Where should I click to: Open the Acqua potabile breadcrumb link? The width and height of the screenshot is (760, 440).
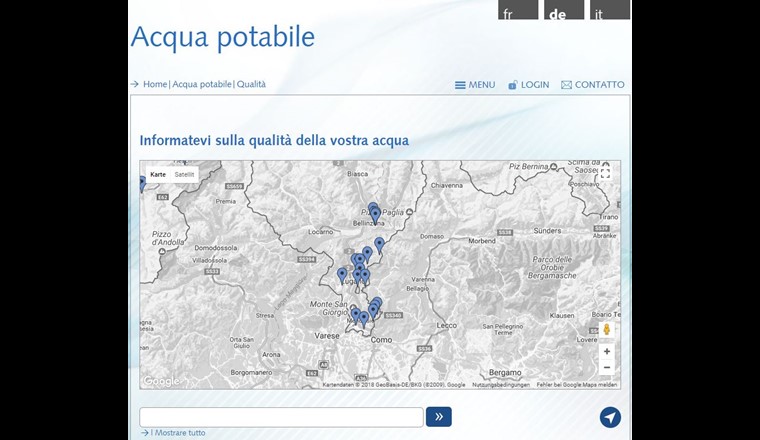coord(202,84)
